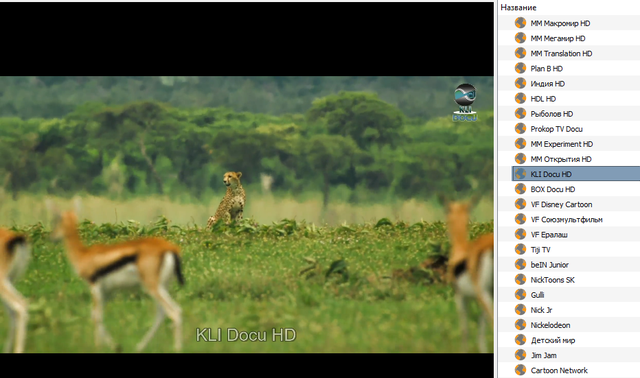This screenshot has width=640, height=378.
Task: Click the icon beside BOX Docu HD
Action: point(520,189)
